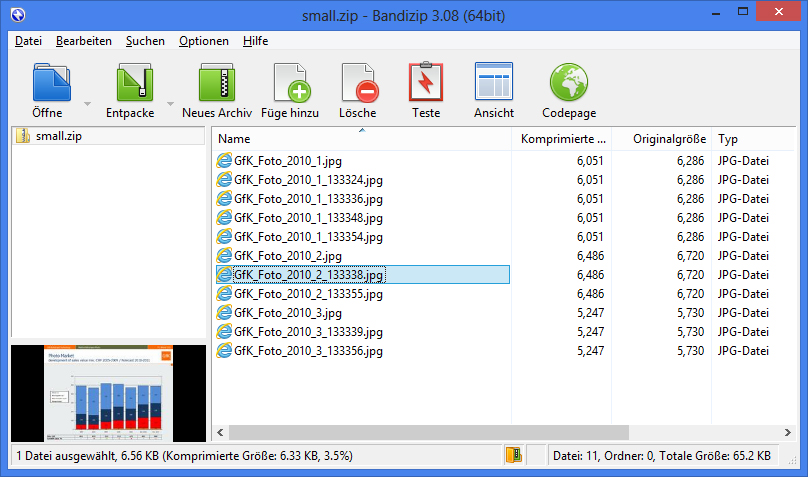
Task: Expand the Entpacke dropdown arrow
Action: tap(170, 104)
